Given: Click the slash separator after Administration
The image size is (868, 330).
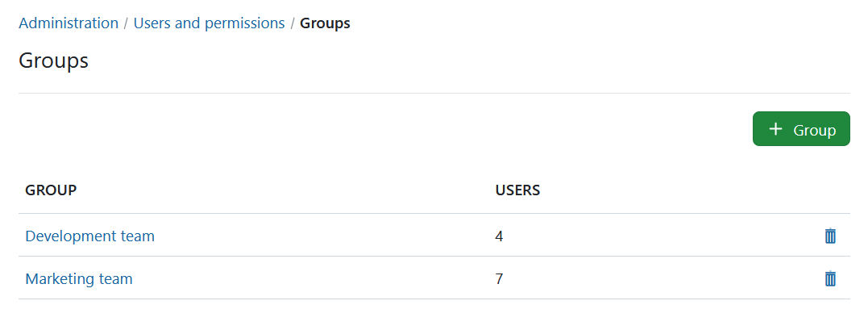Looking at the screenshot, I should [x=127, y=23].
